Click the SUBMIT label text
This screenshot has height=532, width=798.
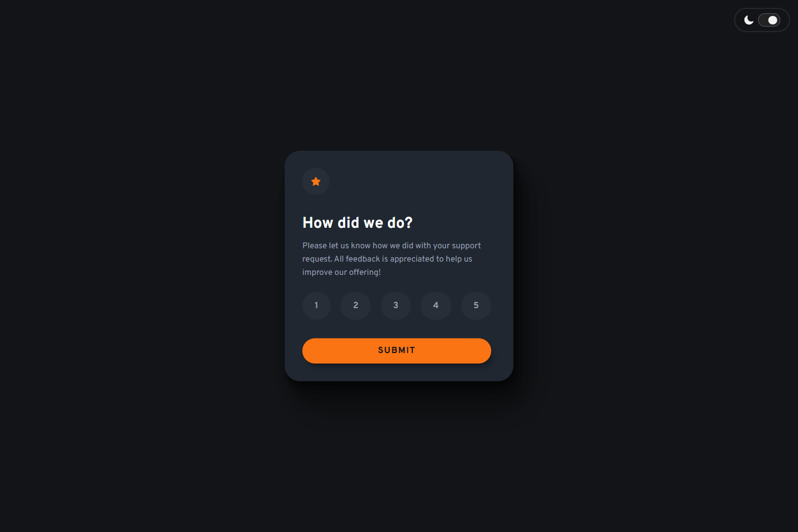point(397,350)
